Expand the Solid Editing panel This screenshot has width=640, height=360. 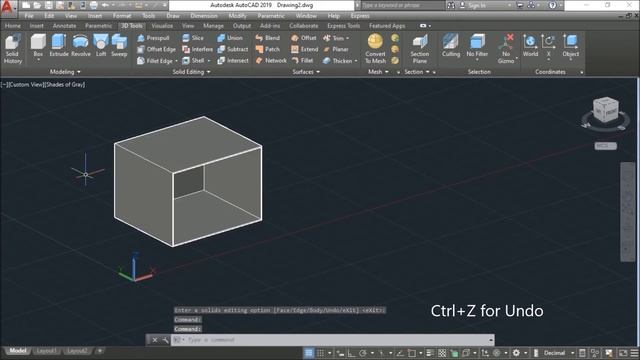(191, 72)
